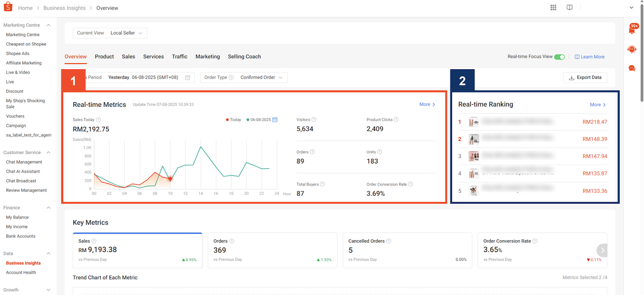Open Shopee Ads in sidebar
Screen dimensions: 644x295
[18, 54]
